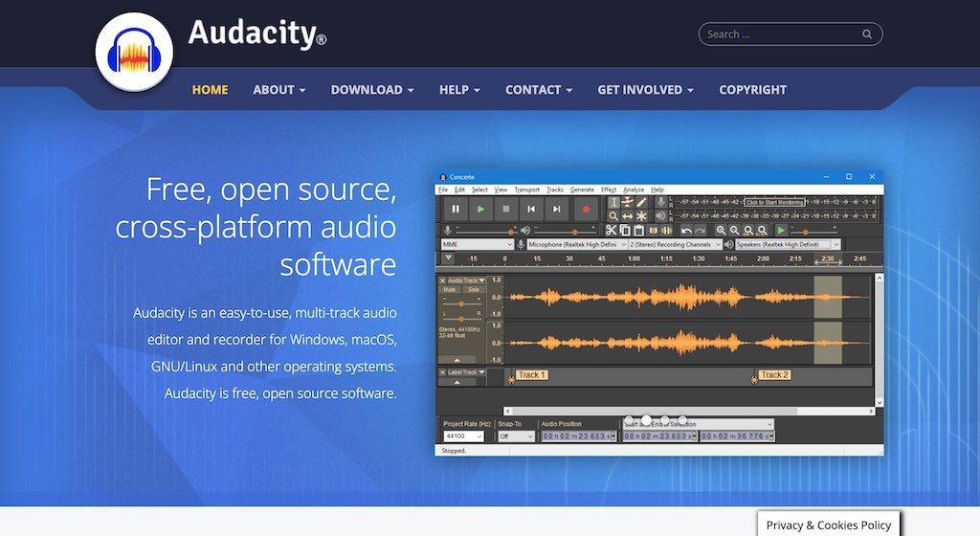Open the Tracks menu in Audacity

[555, 190]
